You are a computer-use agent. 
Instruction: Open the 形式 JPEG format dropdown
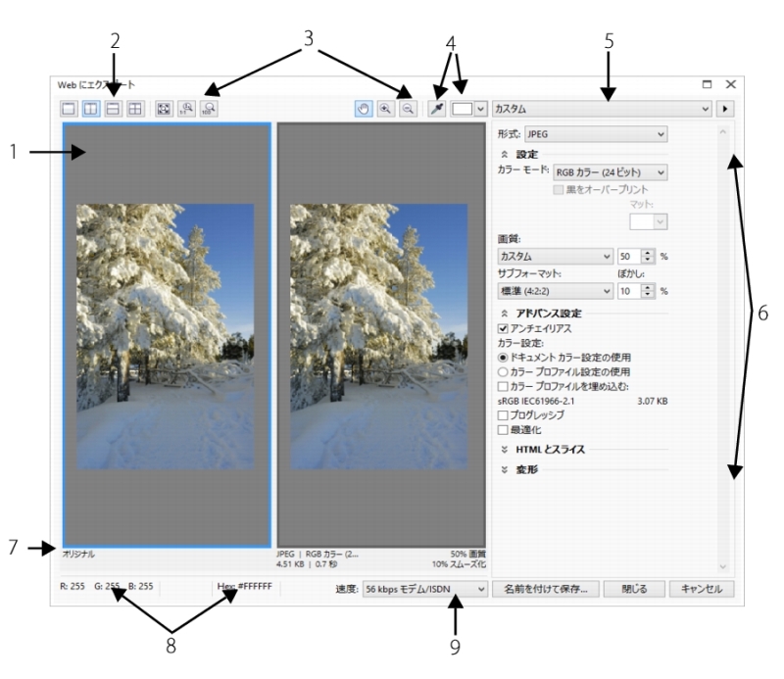point(595,131)
